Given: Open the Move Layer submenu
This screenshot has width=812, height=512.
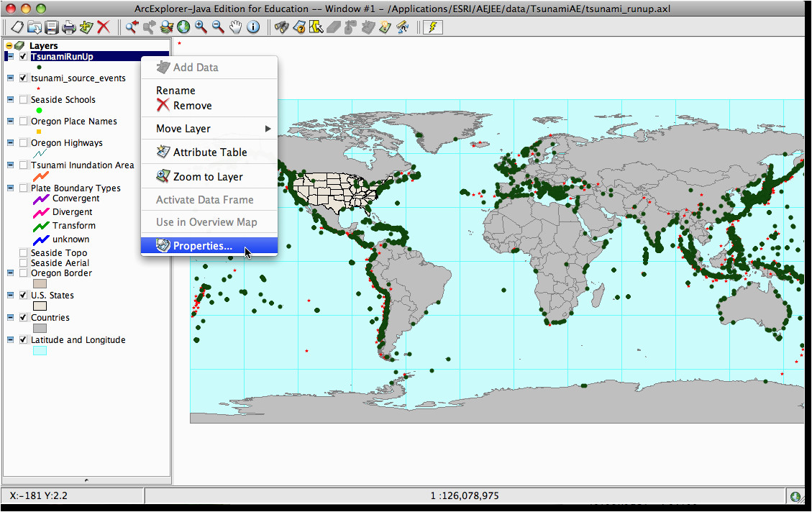Looking at the screenshot, I should tap(209, 129).
